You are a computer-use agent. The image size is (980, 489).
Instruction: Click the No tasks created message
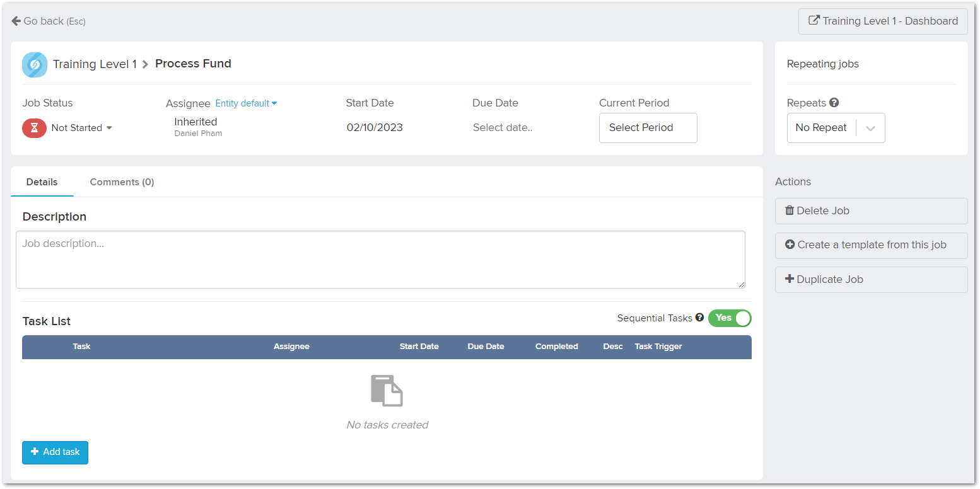click(387, 425)
